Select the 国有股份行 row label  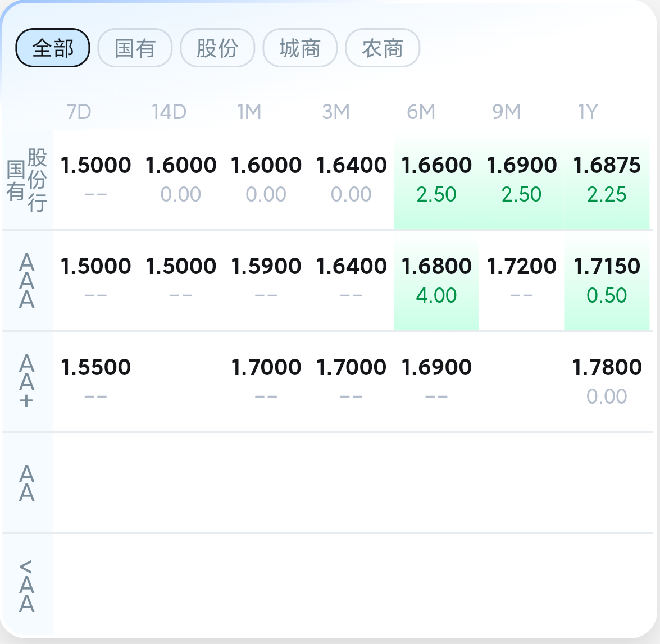(x=27, y=180)
